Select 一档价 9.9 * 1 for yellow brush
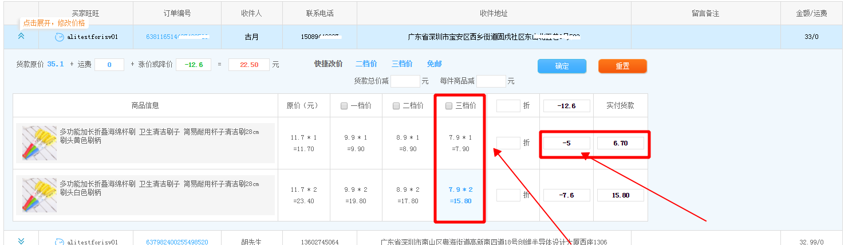The width and height of the screenshot is (868, 245). (356, 143)
